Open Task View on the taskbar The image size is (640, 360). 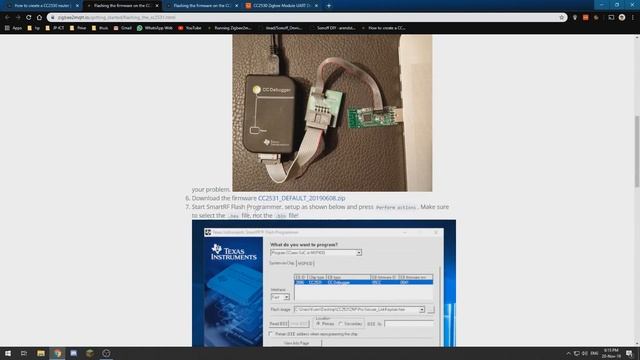point(24,353)
